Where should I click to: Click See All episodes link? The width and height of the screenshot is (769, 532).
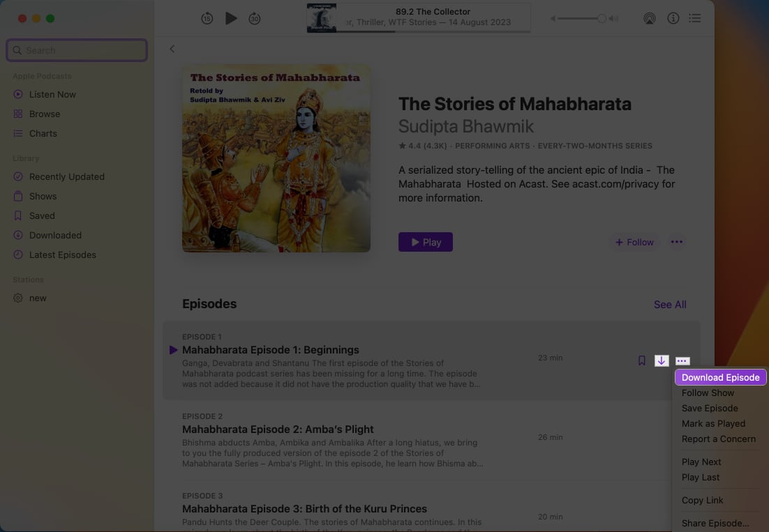tap(670, 305)
